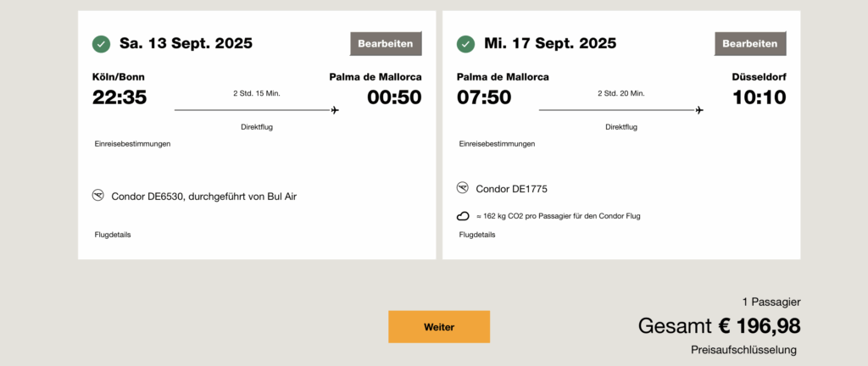Click the Condor logo next to DE6530
Screen dimensions: 868x366
point(98,196)
